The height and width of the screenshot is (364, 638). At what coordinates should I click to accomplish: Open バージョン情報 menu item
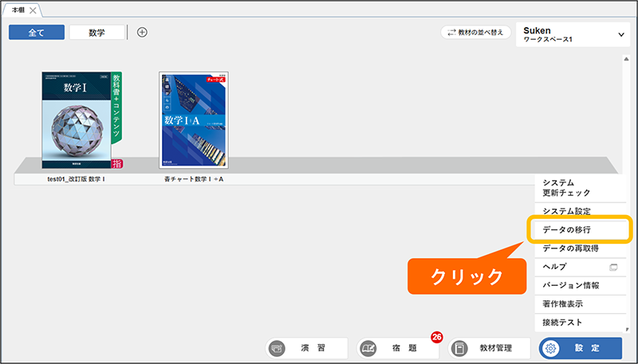571,285
